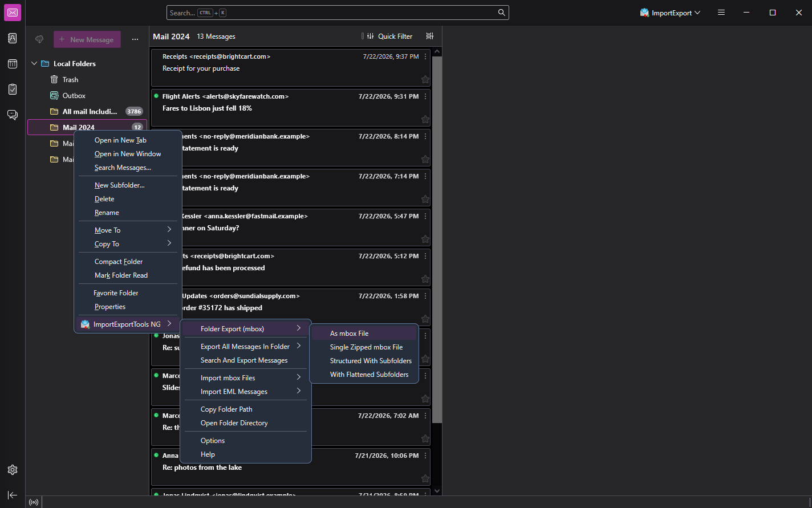Open the application hamburger menu
This screenshot has width=812, height=508.
click(721, 13)
